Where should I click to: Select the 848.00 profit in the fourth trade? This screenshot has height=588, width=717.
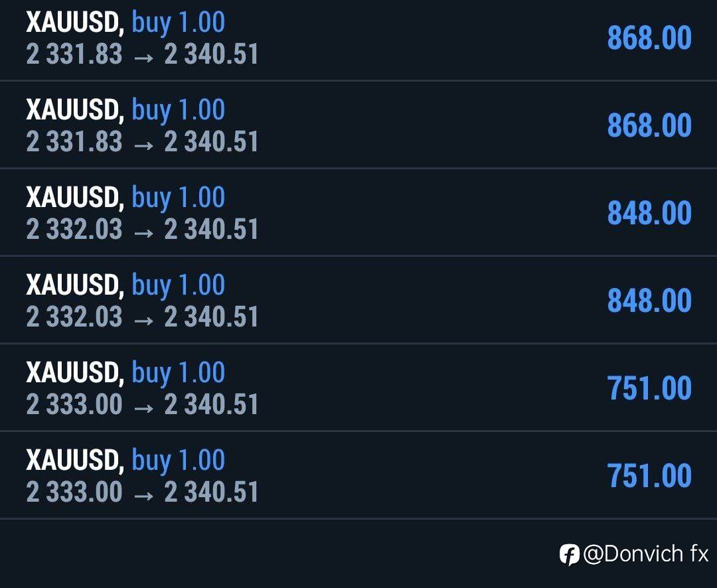pos(649,301)
